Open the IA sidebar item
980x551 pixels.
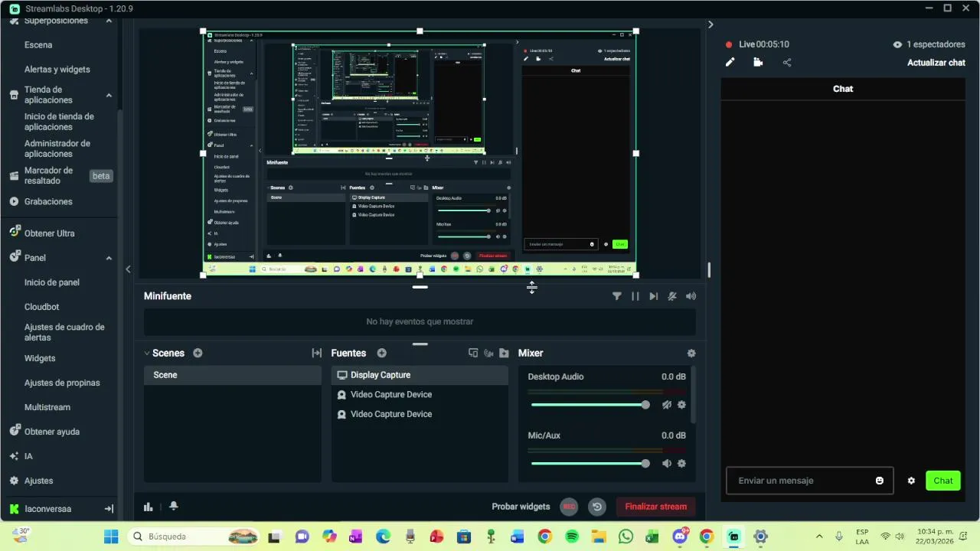(28, 456)
